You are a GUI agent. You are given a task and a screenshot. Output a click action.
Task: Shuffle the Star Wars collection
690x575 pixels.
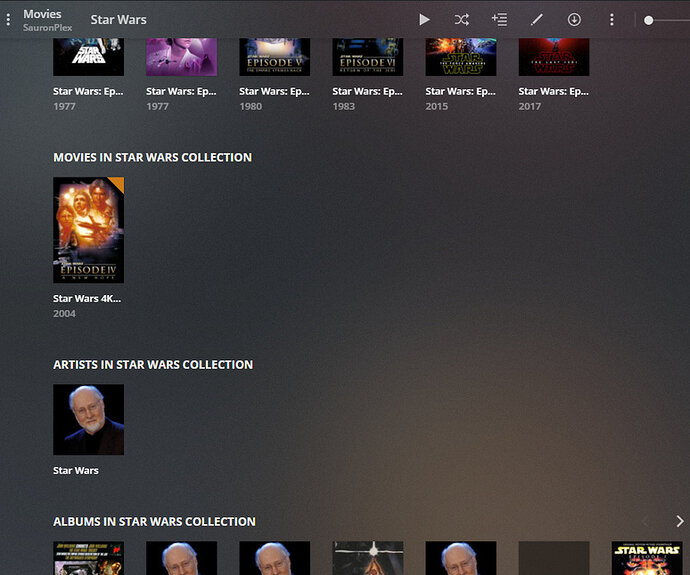pyautogui.click(x=462, y=20)
